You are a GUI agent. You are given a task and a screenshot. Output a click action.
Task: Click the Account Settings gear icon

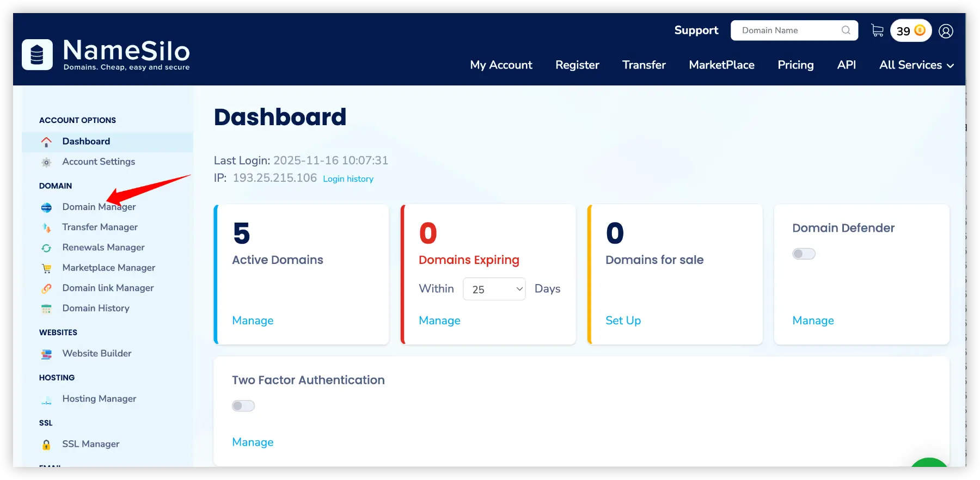[x=46, y=162]
